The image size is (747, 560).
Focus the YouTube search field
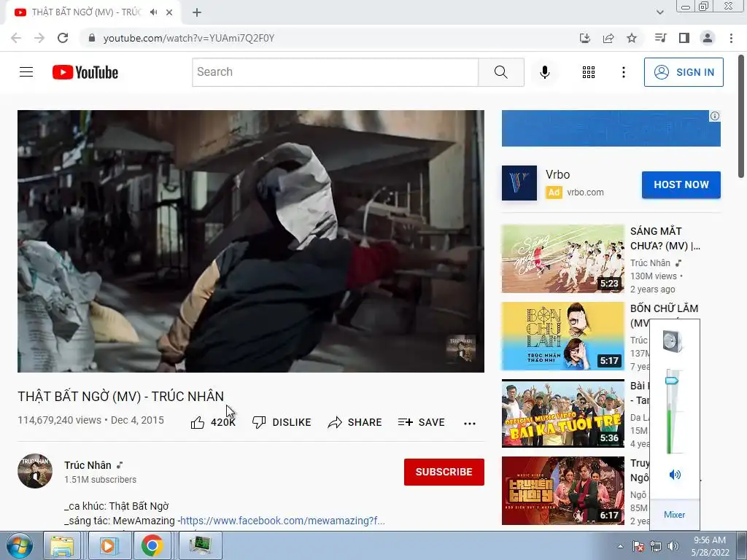pos(336,72)
